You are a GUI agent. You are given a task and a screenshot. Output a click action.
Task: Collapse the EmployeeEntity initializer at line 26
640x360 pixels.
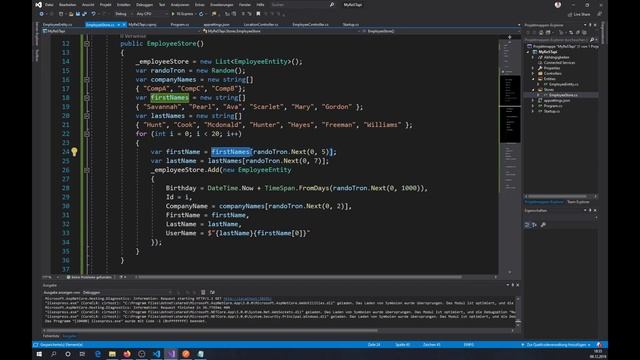[87, 170]
